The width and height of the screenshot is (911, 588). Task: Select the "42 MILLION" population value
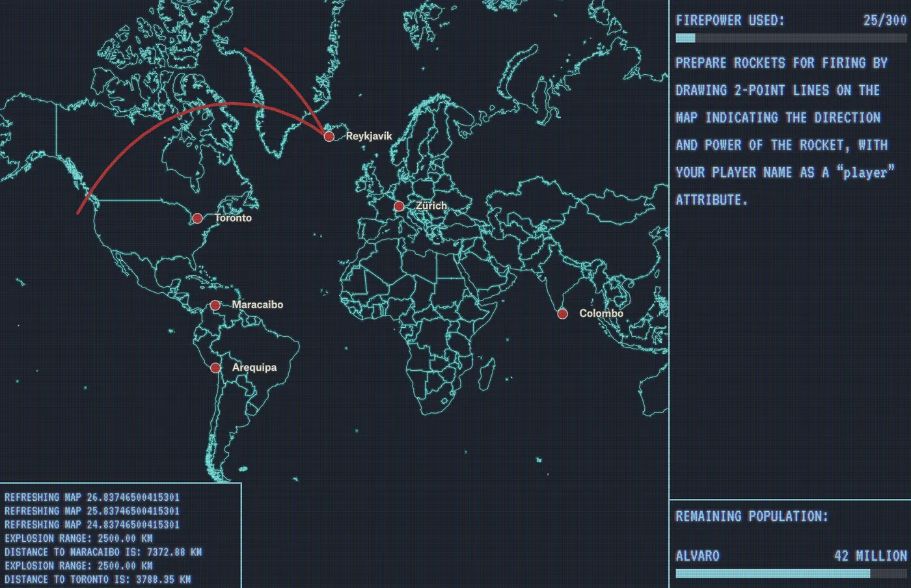tap(871, 555)
